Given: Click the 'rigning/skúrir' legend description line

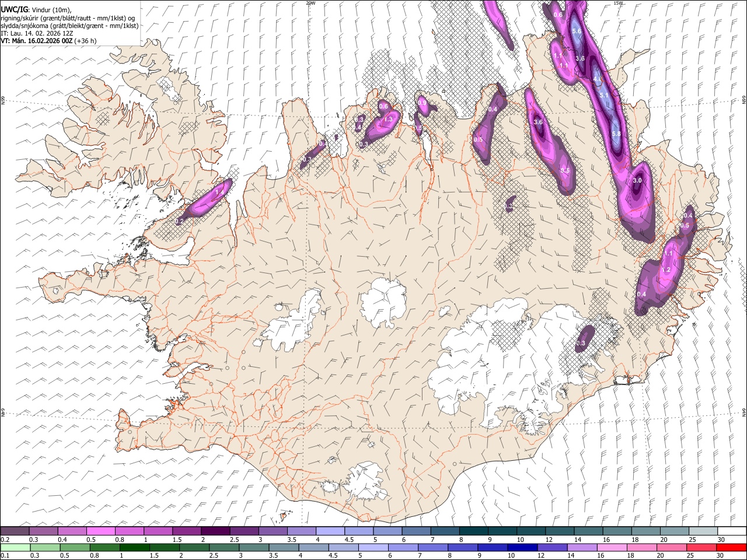Looking at the screenshot, I should click(68, 18).
